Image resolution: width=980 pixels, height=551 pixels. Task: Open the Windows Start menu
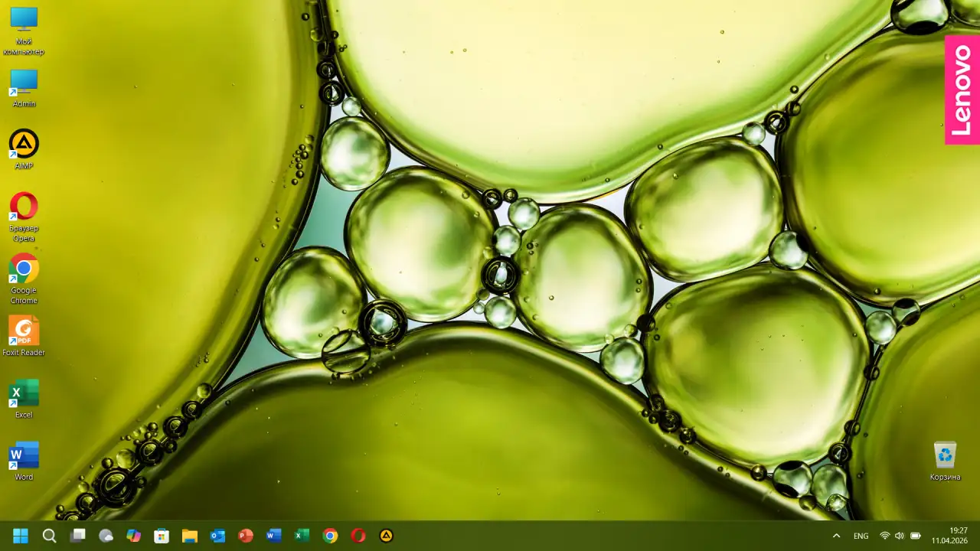pos(21,536)
